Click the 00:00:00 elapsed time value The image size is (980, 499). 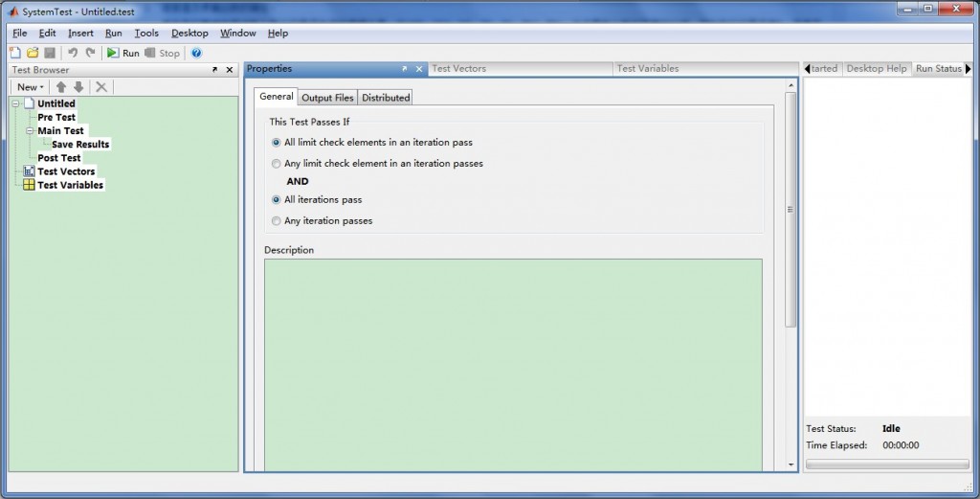tap(901, 446)
